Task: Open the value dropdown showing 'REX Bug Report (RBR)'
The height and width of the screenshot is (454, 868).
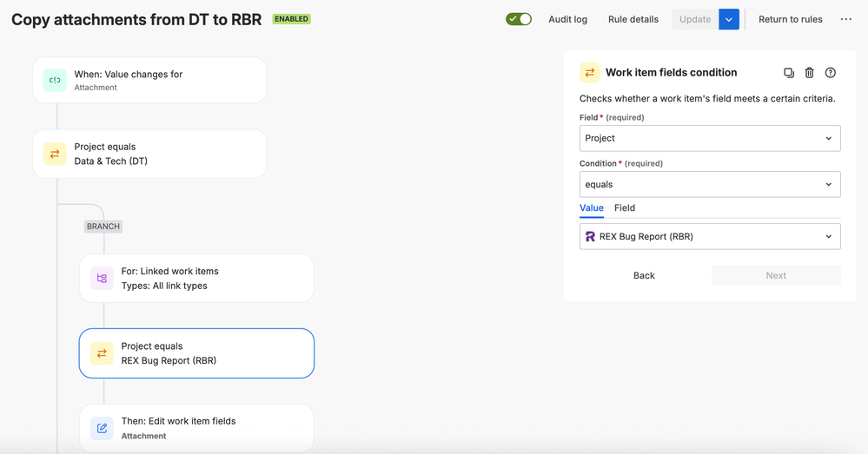Action: tap(710, 237)
